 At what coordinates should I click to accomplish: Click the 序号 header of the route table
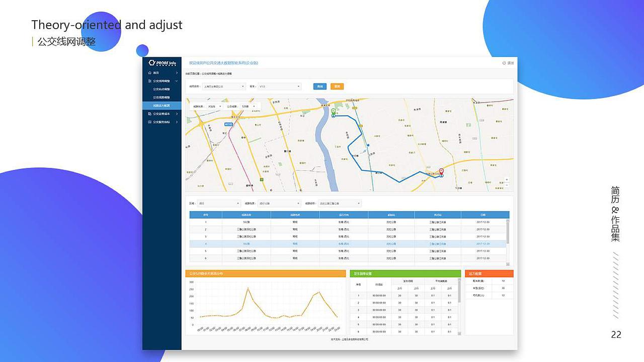[x=205, y=215]
